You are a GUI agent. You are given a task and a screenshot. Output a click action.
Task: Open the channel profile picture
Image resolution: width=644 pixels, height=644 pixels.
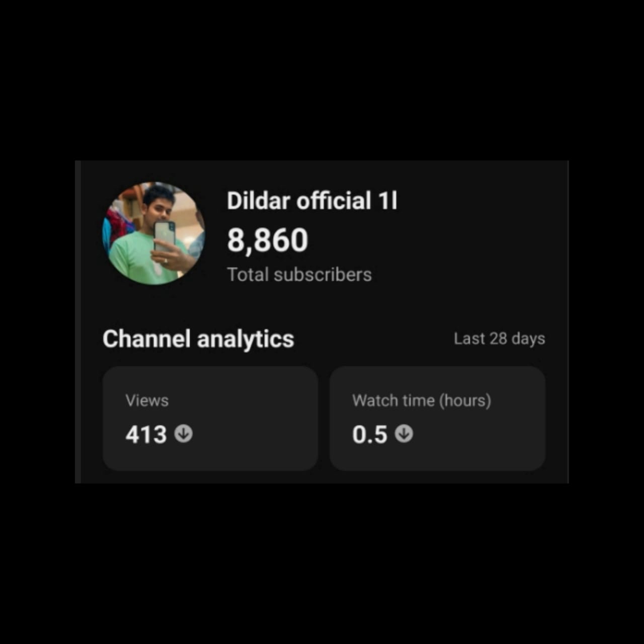coord(154,233)
